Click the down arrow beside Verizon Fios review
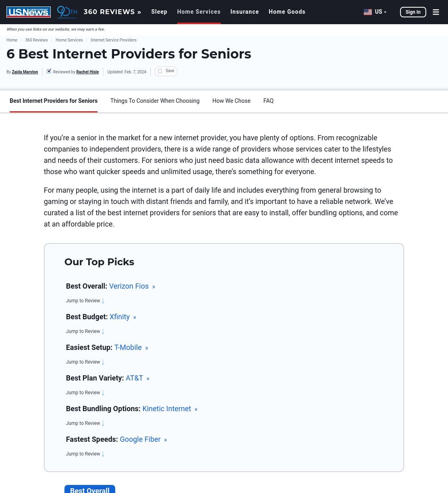Viewport: 448px width, 493px height. [x=103, y=301]
